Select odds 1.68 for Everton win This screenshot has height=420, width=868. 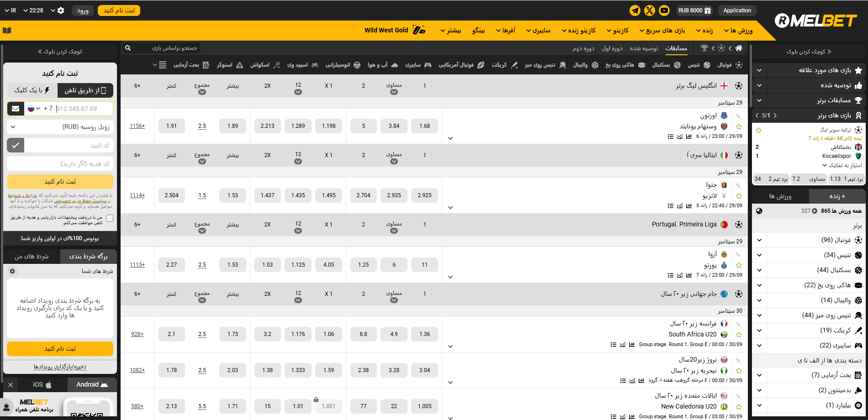coord(424,126)
